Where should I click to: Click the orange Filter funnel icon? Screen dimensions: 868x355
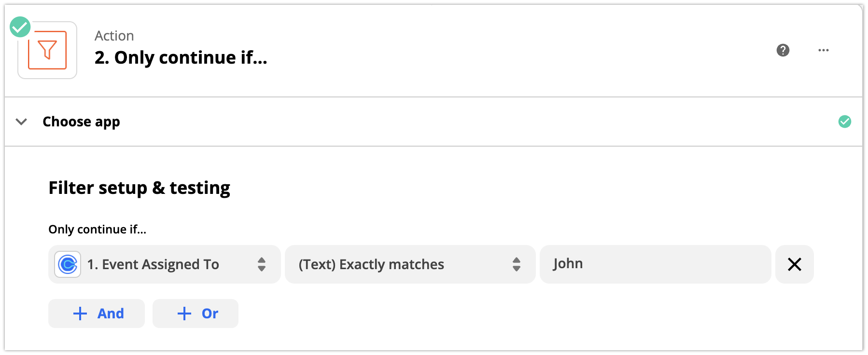pos(47,50)
